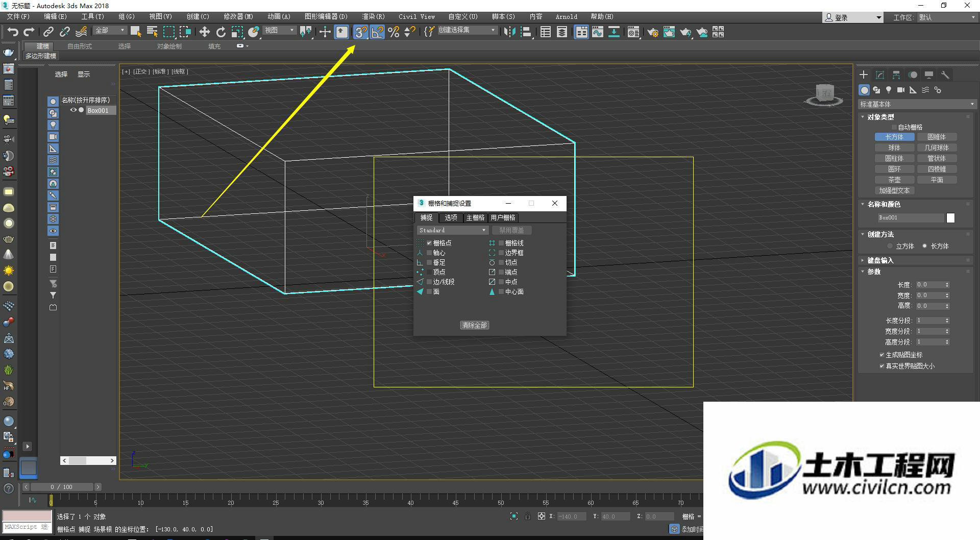Open the 创建选择集 dropdown

[467, 30]
